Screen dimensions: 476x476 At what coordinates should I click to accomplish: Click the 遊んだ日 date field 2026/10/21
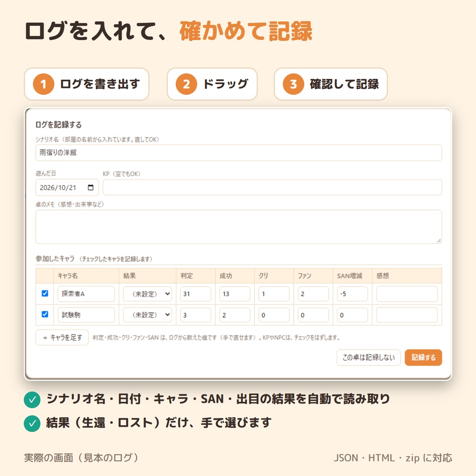point(67,187)
